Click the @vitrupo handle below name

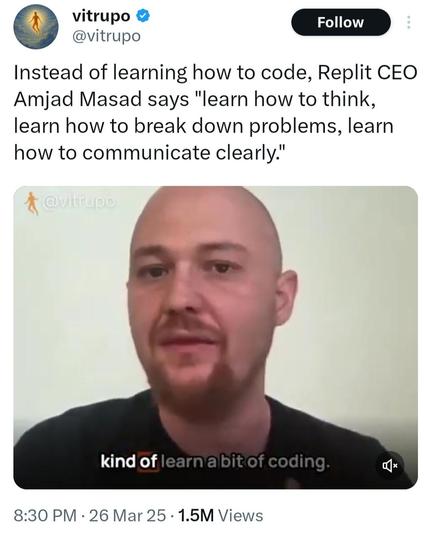106,36
